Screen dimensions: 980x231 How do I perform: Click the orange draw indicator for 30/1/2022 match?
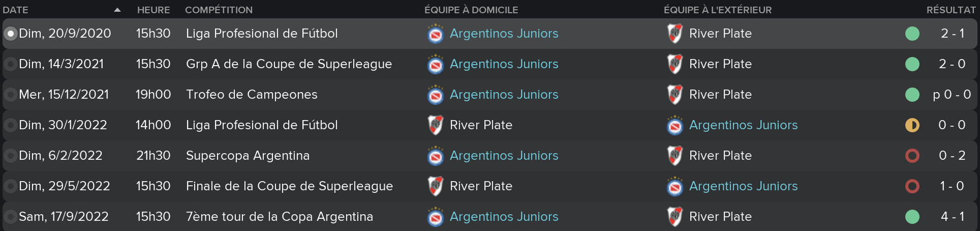click(x=912, y=125)
